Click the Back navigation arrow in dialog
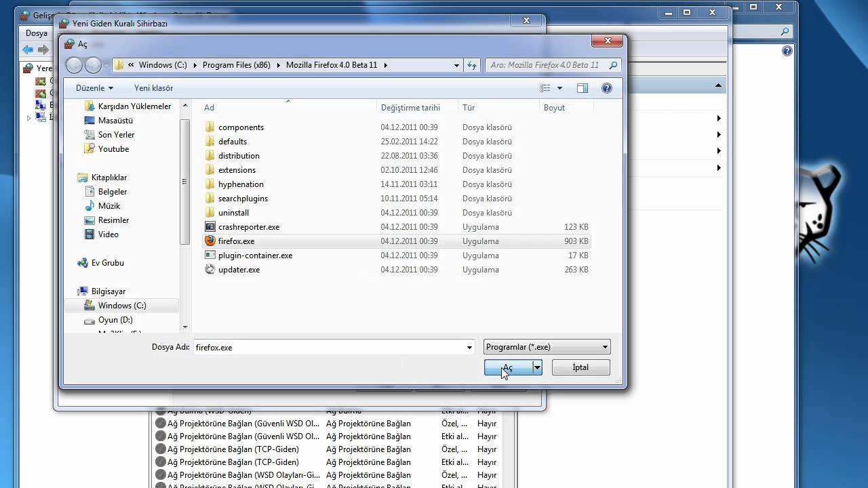Screen dimensions: 868x488 point(74,65)
